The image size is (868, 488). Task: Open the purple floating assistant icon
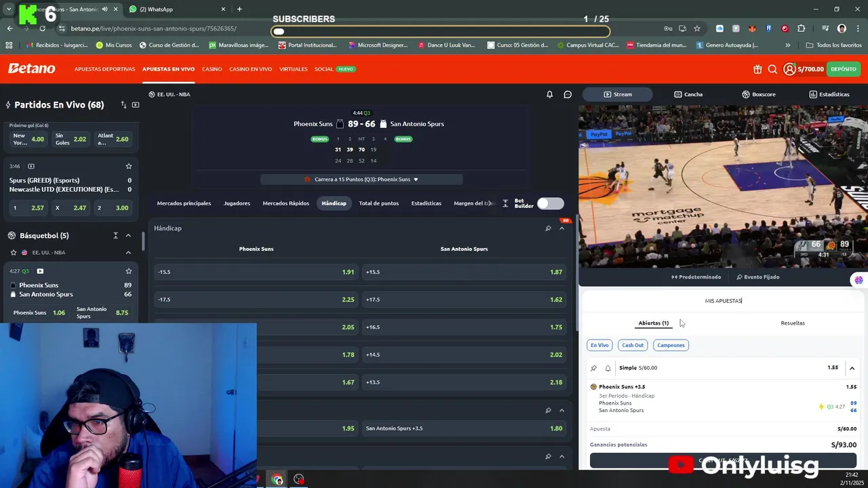859,280
